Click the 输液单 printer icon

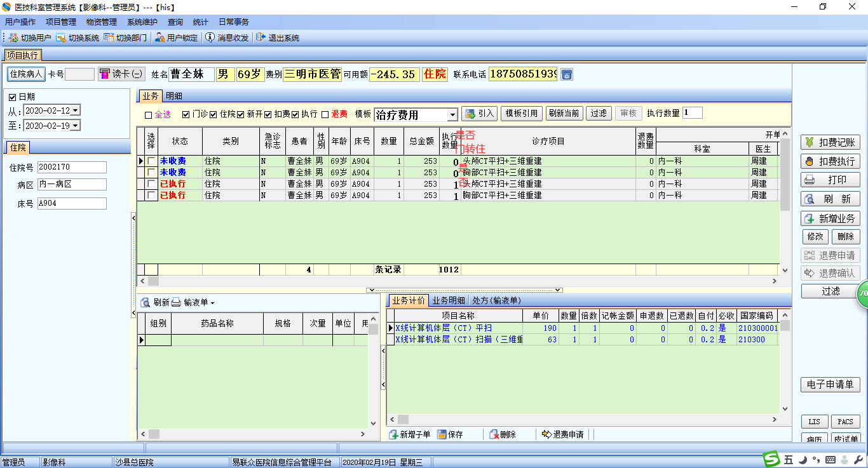[x=176, y=303]
